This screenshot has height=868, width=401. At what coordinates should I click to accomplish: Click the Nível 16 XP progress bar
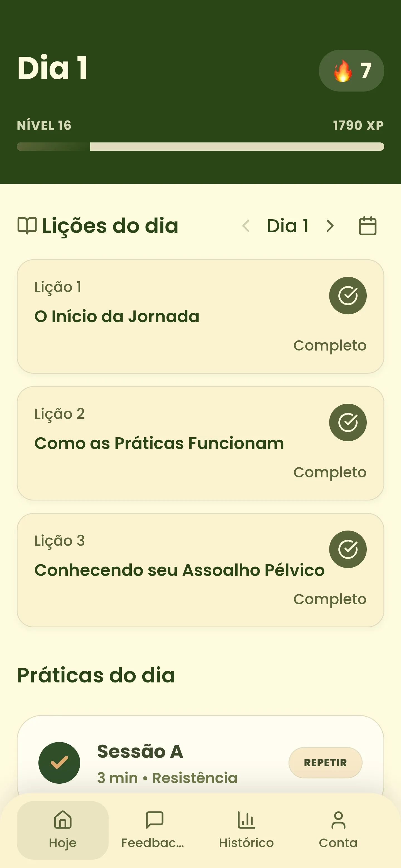(x=200, y=147)
